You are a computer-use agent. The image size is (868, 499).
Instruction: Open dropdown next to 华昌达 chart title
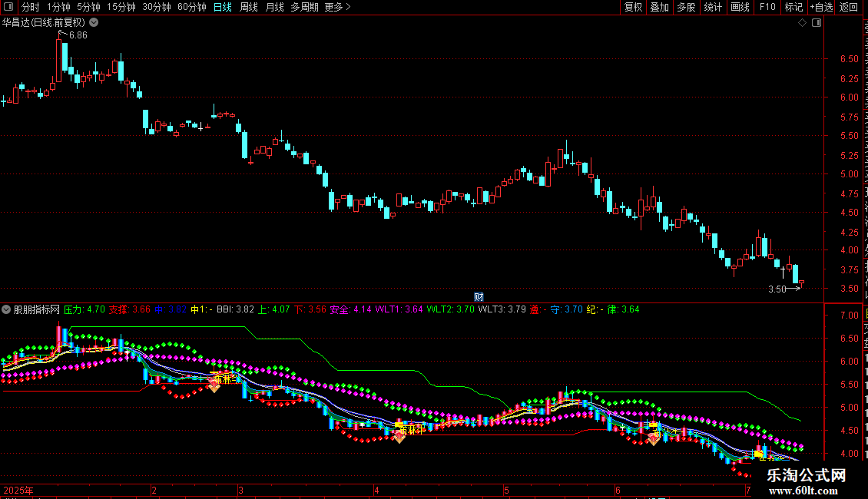pos(94,23)
